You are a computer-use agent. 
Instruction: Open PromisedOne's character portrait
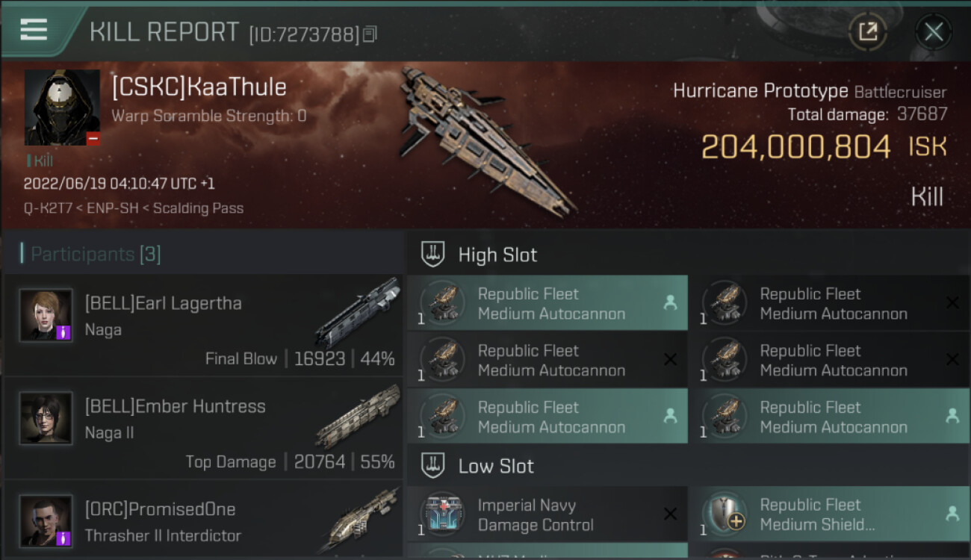(x=46, y=520)
